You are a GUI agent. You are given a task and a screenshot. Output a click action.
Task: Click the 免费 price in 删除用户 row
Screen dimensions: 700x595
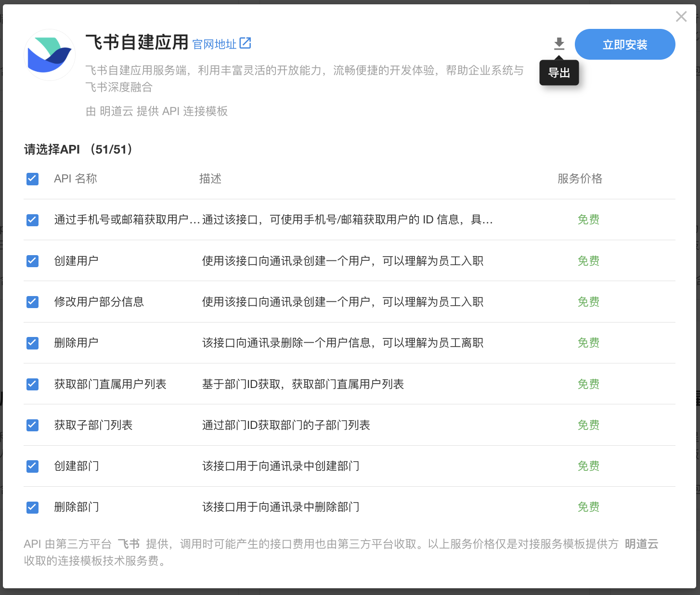pos(588,343)
